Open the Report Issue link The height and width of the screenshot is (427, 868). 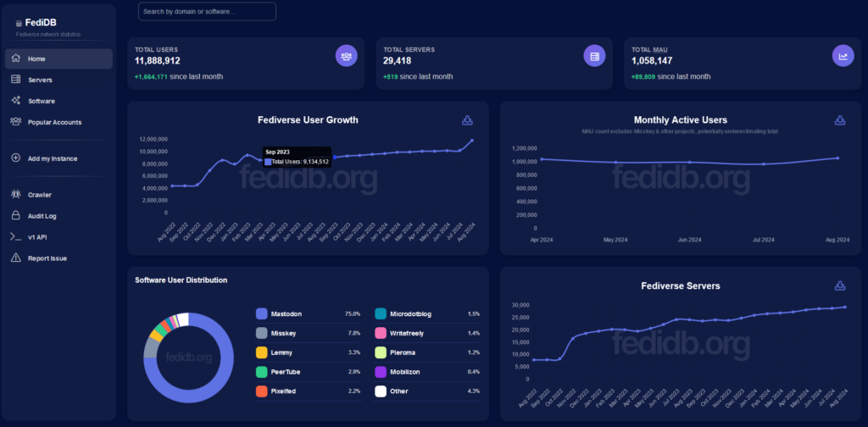tap(58, 258)
